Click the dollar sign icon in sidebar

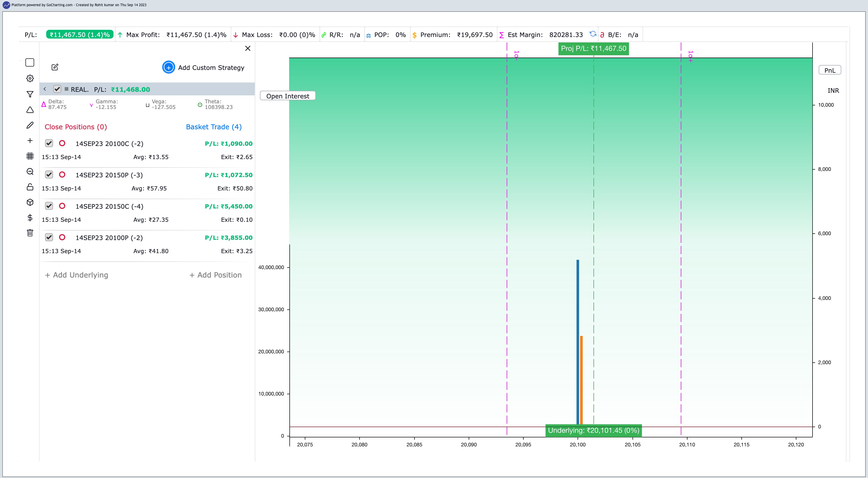pyautogui.click(x=30, y=218)
